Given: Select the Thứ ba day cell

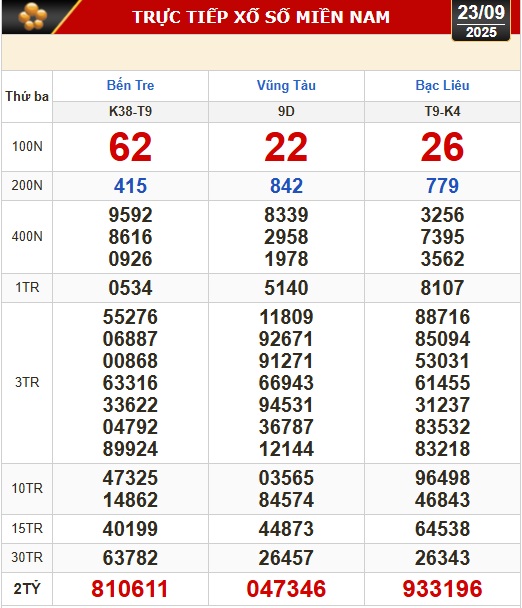Looking at the screenshot, I should point(27,96).
